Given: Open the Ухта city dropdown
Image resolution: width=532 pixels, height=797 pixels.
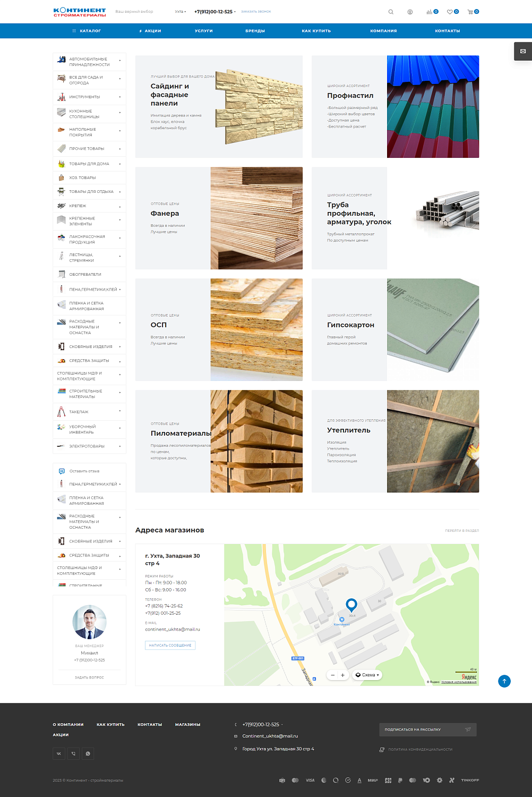Looking at the screenshot, I should click(181, 12).
